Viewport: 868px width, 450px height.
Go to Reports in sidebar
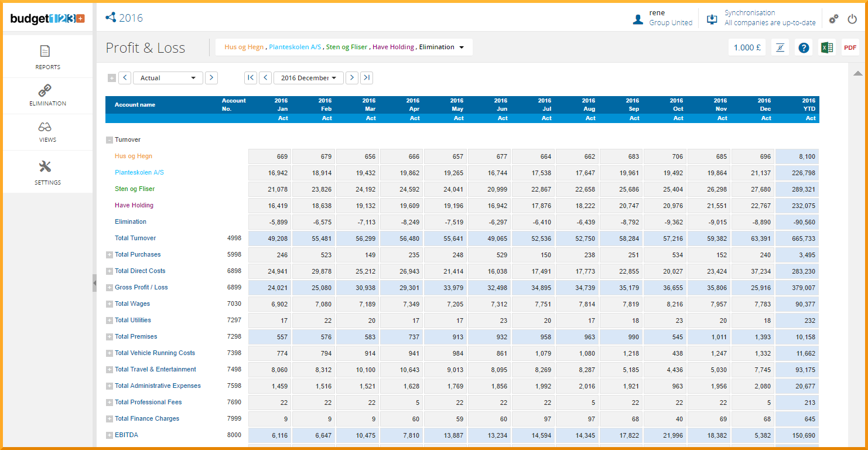[47, 57]
